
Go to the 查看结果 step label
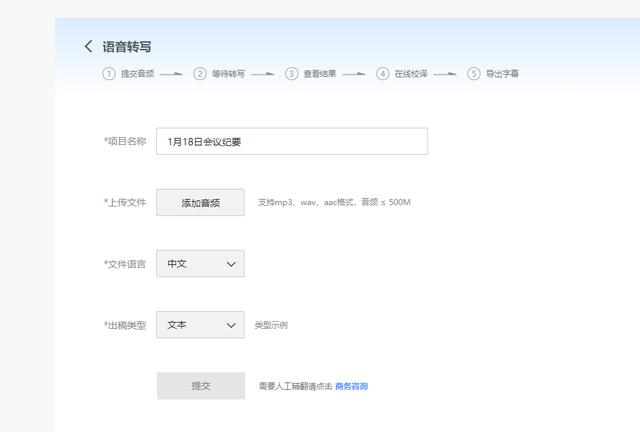tap(320, 74)
